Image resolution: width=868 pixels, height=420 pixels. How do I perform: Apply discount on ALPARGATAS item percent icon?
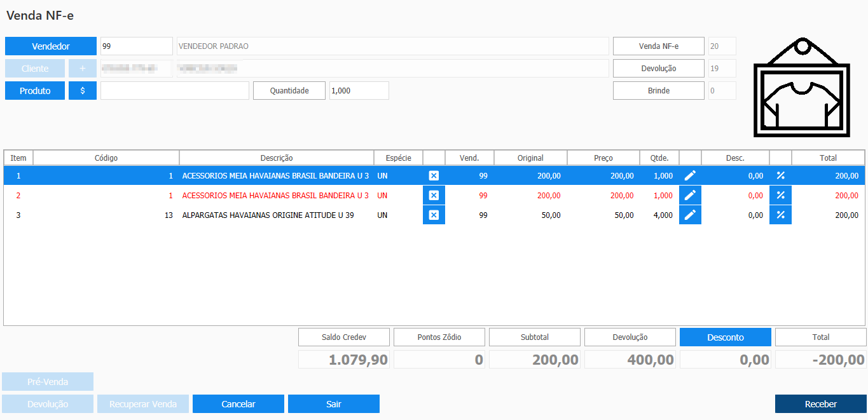click(780, 215)
